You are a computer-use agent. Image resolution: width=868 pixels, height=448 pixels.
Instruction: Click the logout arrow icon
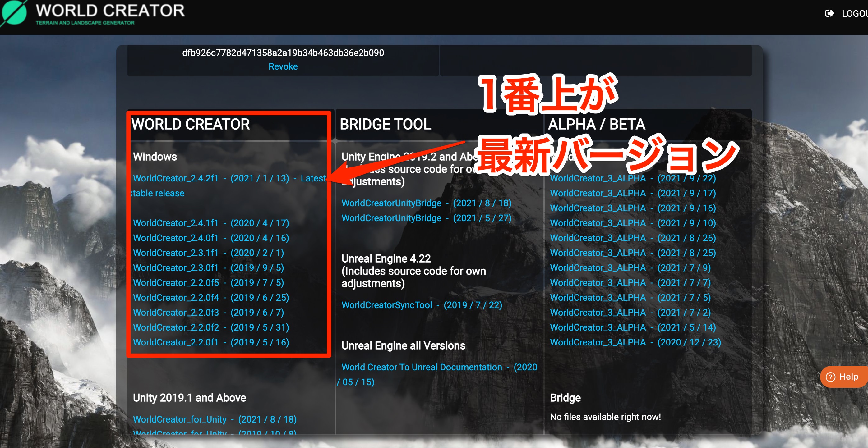click(x=829, y=13)
